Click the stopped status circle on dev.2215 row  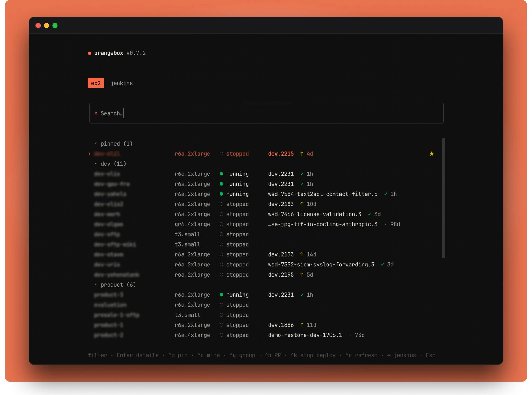pos(221,153)
